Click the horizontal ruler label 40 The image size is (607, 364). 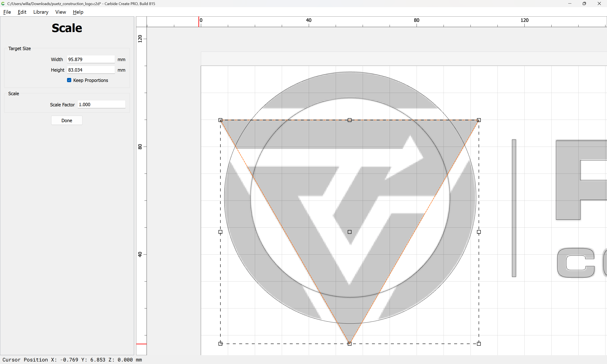[x=309, y=20]
